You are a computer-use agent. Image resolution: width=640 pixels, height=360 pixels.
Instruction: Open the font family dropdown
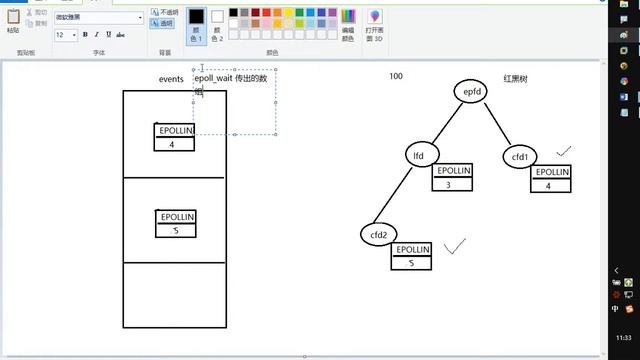140,18
